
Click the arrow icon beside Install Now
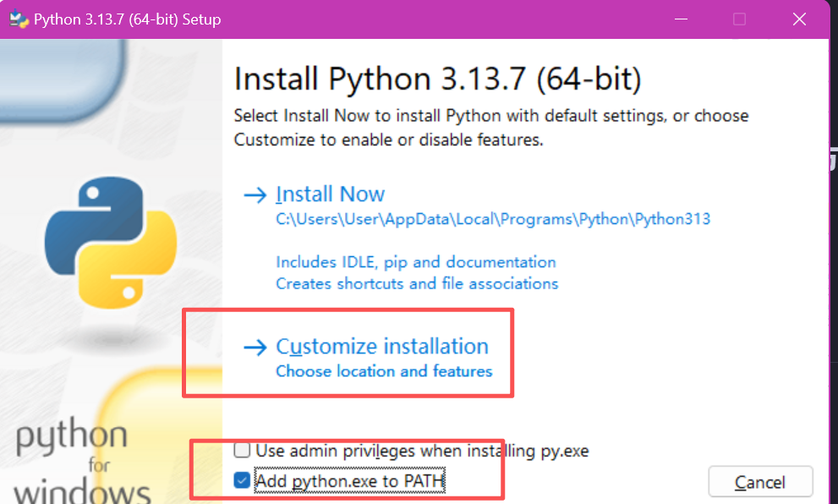click(255, 195)
